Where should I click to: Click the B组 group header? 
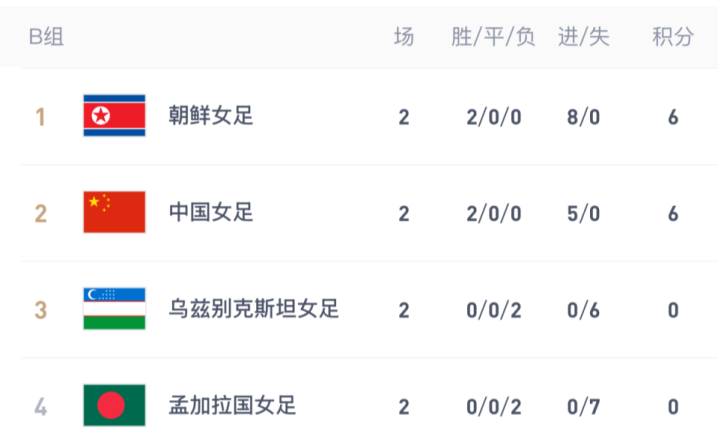(46, 38)
